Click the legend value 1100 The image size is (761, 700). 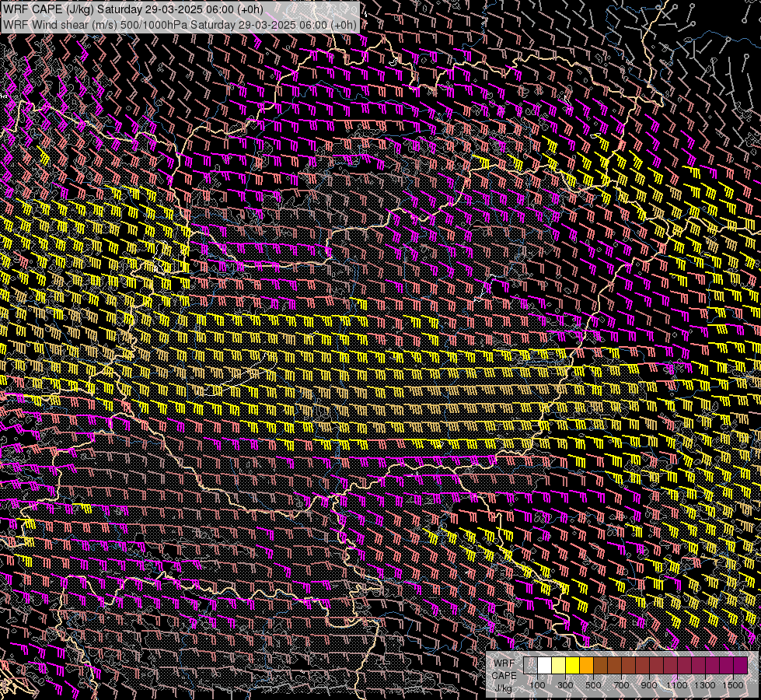click(x=676, y=685)
